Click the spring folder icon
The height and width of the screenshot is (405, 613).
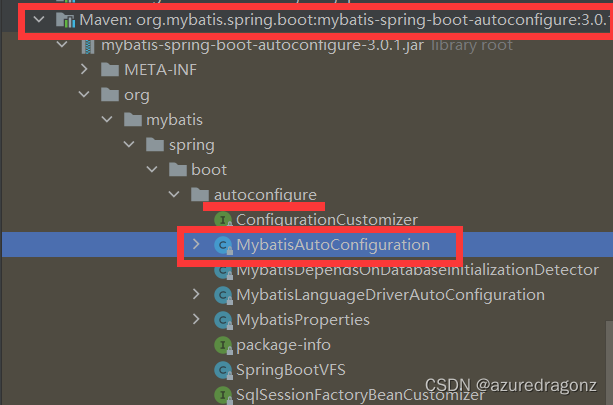(x=155, y=145)
